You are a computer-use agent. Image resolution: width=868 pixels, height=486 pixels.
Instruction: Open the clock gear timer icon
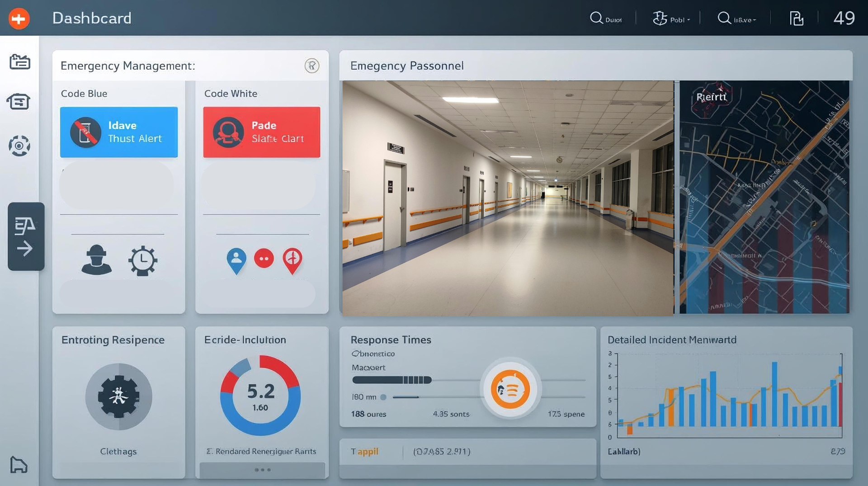[143, 260]
